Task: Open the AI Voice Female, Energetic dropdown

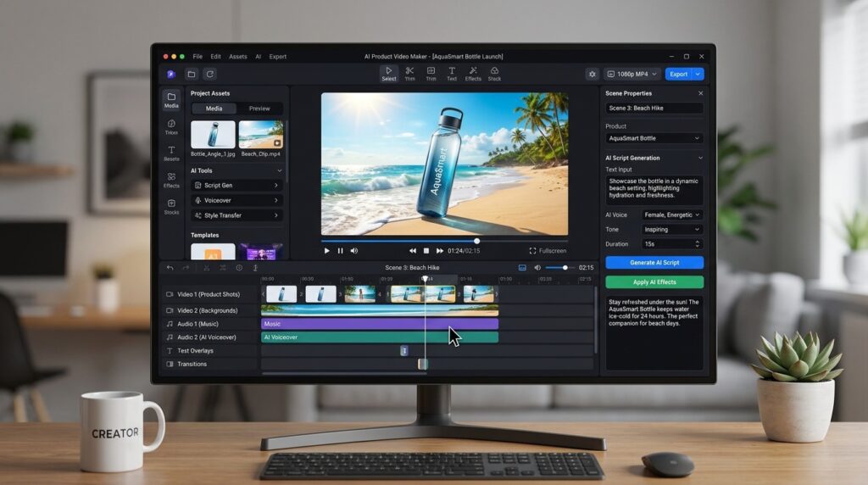Action: pyautogui.click(x=672, y=215)
